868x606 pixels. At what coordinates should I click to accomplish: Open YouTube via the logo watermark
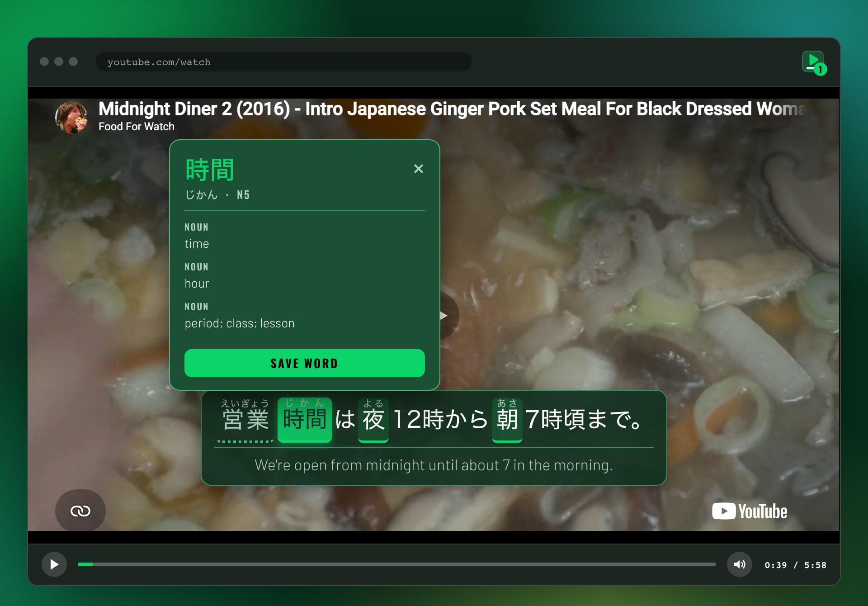[750, 511]
